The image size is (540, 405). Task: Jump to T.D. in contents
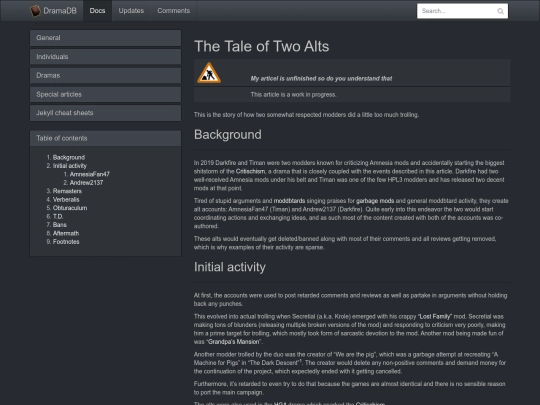click(58, 216)
